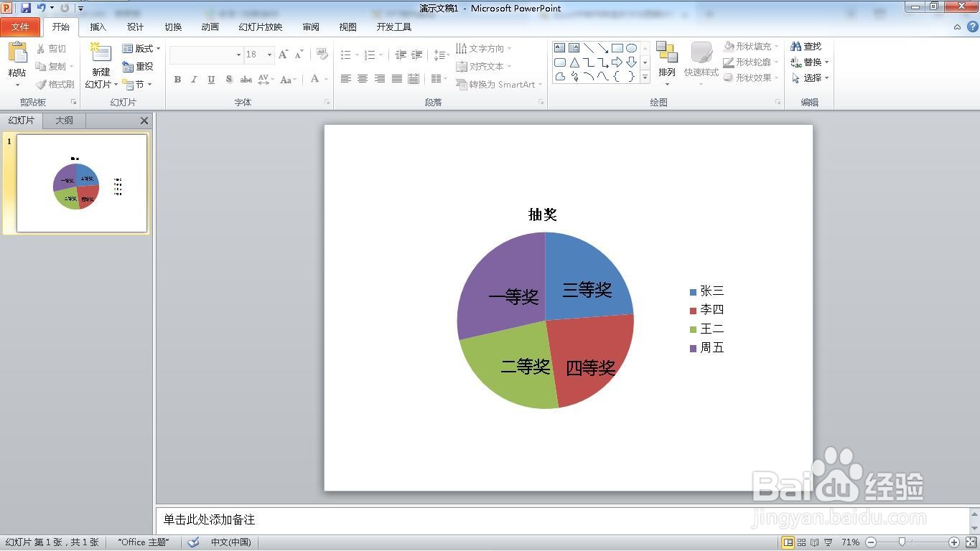Image resolution: width=980 pixels, height=551 pixels.
Task: Click zoom out minus button
Action: (870, 542)
